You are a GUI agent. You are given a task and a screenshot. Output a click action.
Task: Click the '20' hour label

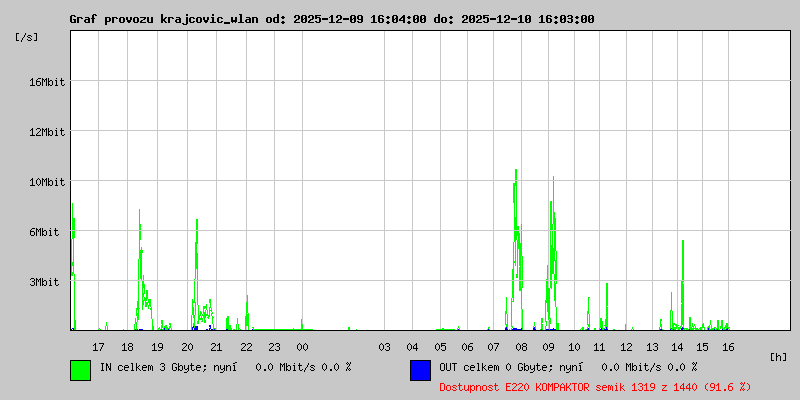click(x=187, y=347)
